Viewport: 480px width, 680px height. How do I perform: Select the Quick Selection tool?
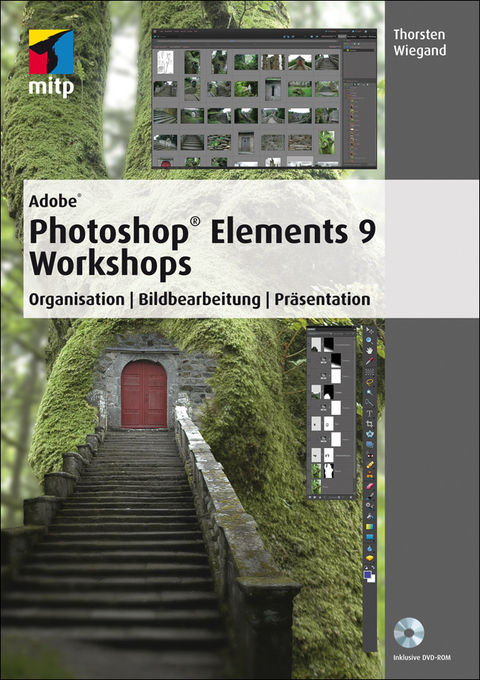click(369, 403)
